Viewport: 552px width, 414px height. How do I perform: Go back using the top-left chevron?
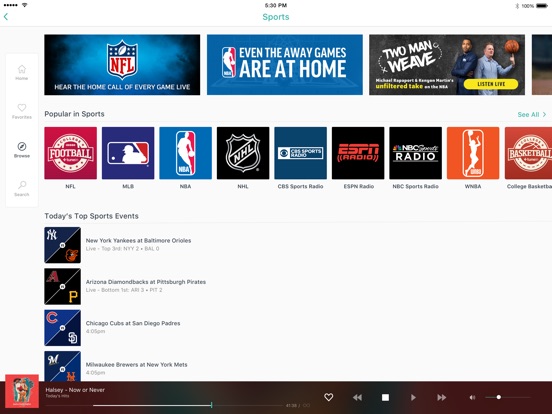click(x=6, y=17)
